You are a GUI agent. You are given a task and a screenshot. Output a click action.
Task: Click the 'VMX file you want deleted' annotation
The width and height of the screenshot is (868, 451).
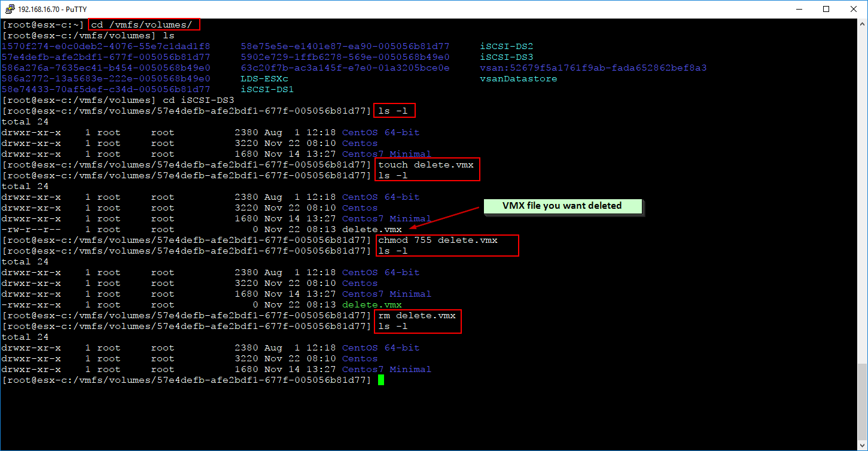(x=562, y=206)
